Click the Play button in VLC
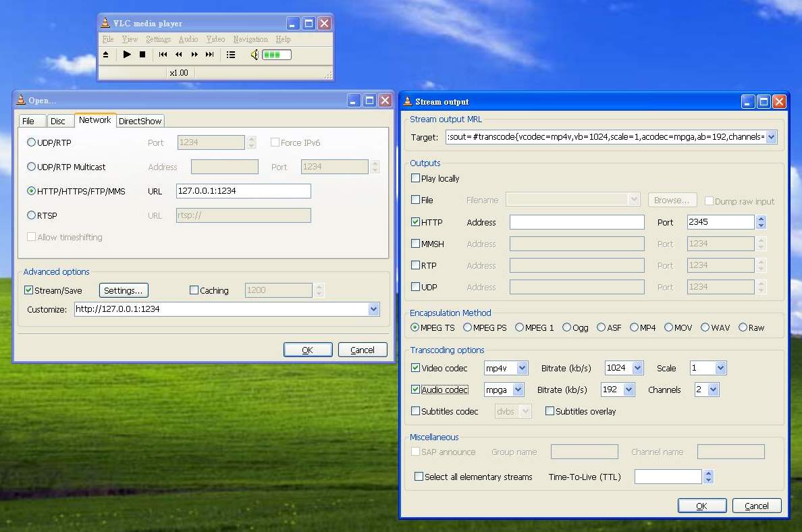The height and width of the screenshot is (532, 802). point(127,55)
